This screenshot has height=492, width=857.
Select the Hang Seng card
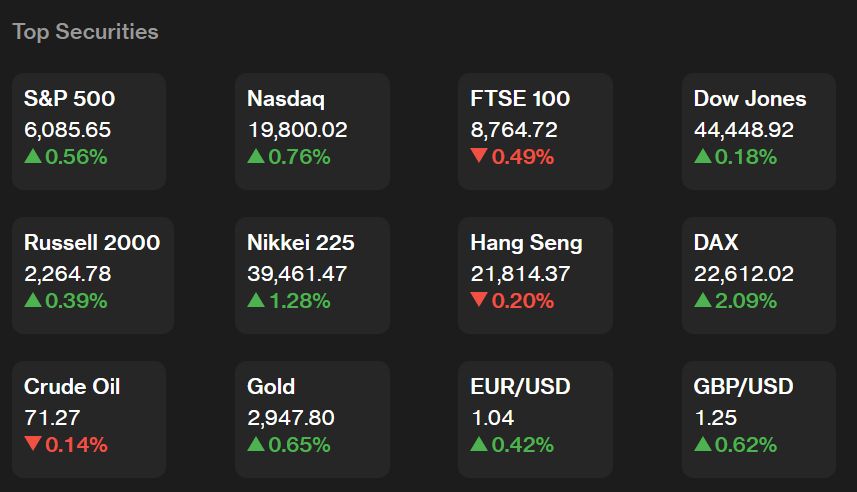point(535,276)
